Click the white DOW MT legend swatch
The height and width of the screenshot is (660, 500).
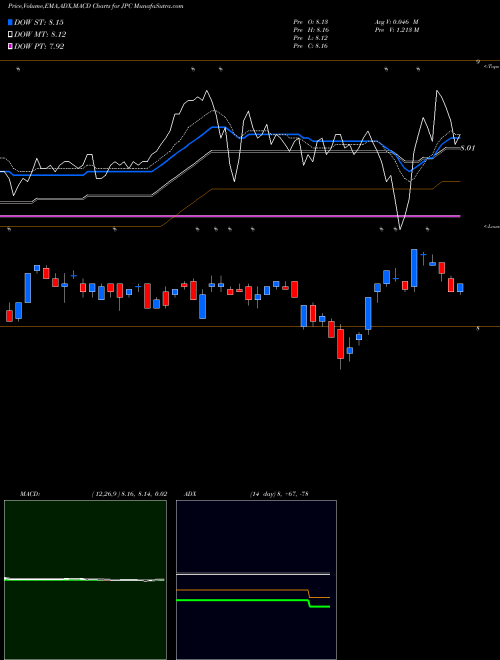tap(10, 34)
